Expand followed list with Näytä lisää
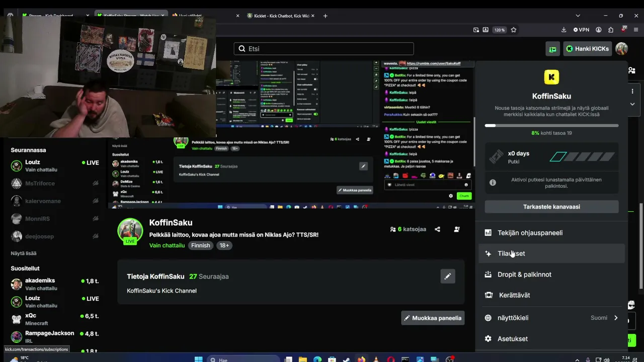644x362 pixels. point(24,253)
